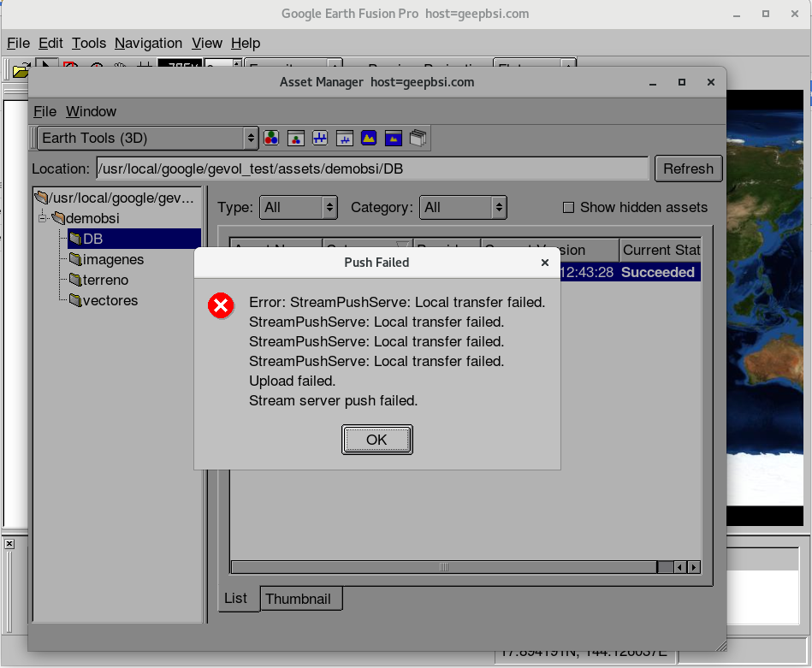This screenshot has width=812, height=668.
Task: Click horizontal scrollbar right arrow
Action: [694, 568]
